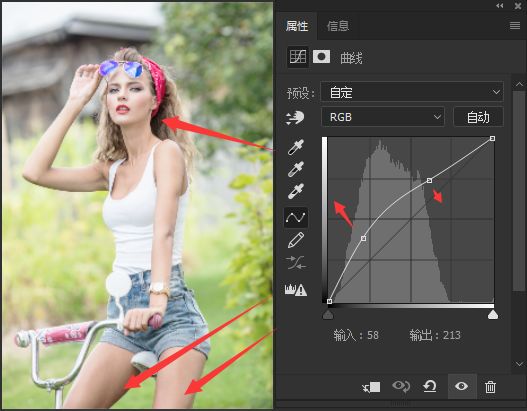Pick the gray point eyedropper
The image size is (527, 411).
[296, 169]
